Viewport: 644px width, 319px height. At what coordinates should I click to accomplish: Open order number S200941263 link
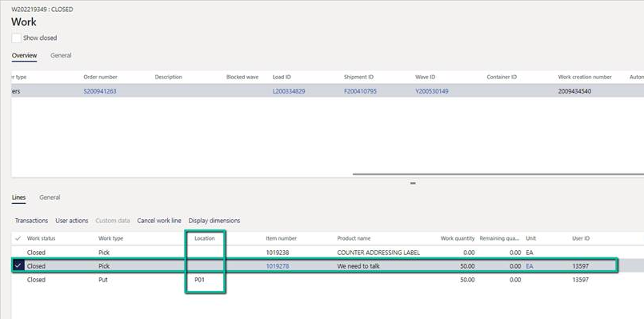100,91
